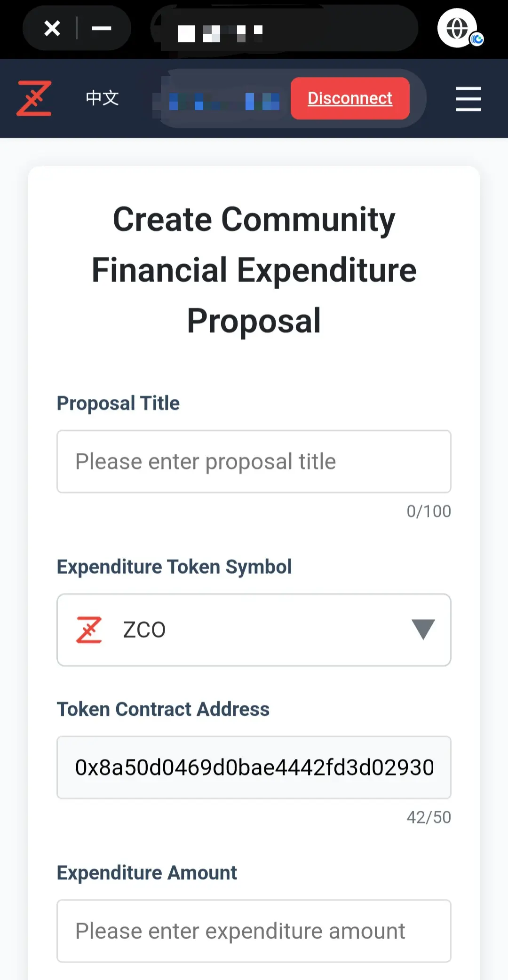The image size is (508, 980).
Task: Minimize the mini-program using the dash icon
Action: tap(102, 28)
